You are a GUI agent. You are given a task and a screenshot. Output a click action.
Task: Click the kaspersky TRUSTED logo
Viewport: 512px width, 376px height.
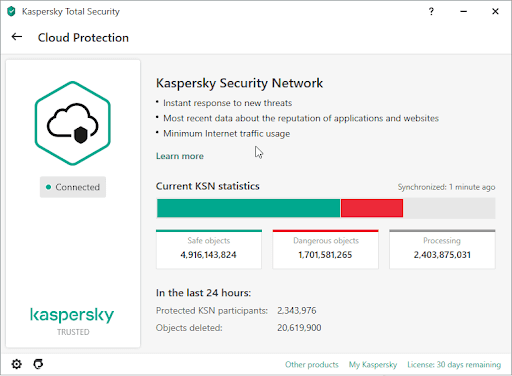[x=72, y=321]
